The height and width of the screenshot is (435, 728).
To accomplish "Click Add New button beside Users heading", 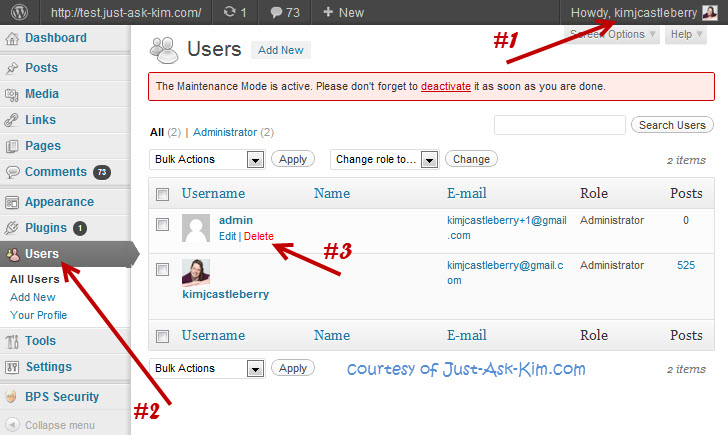I will (280, 50).
